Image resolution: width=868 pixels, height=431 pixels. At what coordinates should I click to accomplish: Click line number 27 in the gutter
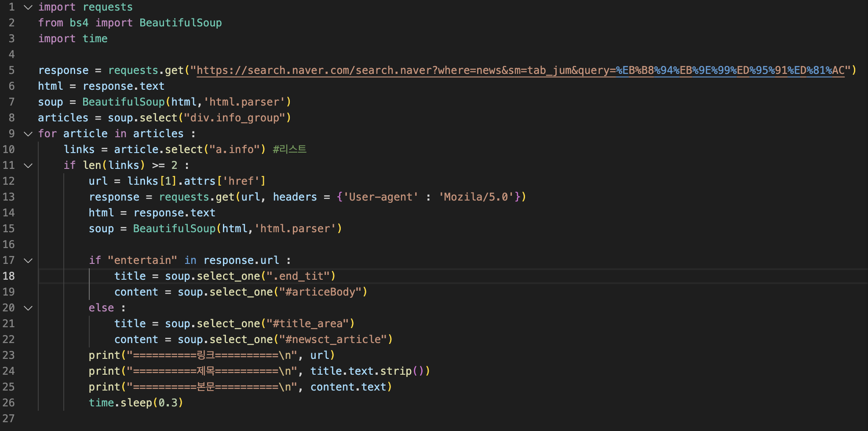click(9, 419)
